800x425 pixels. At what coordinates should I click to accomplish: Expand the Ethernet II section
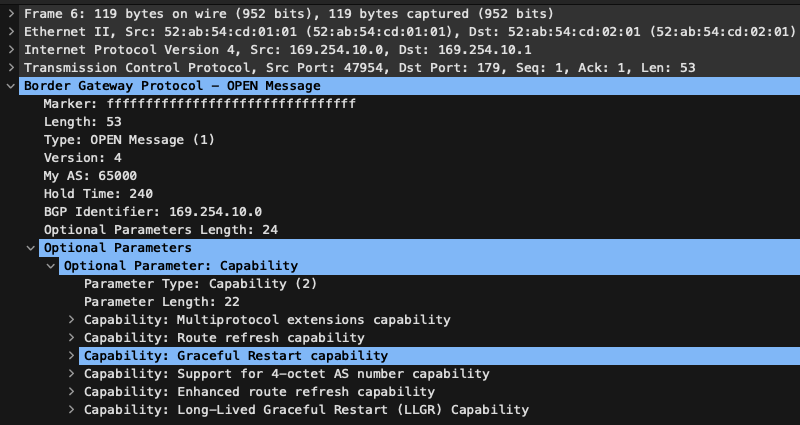pos(11,32)
